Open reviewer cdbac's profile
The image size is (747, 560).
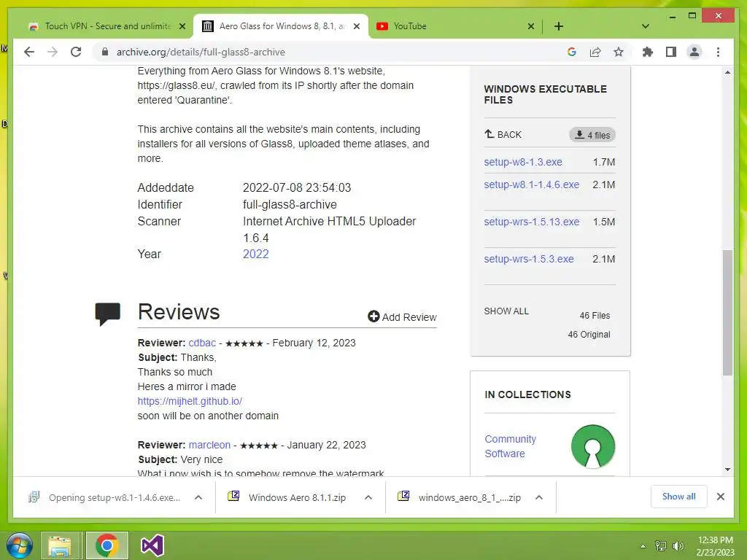[202, 343]
